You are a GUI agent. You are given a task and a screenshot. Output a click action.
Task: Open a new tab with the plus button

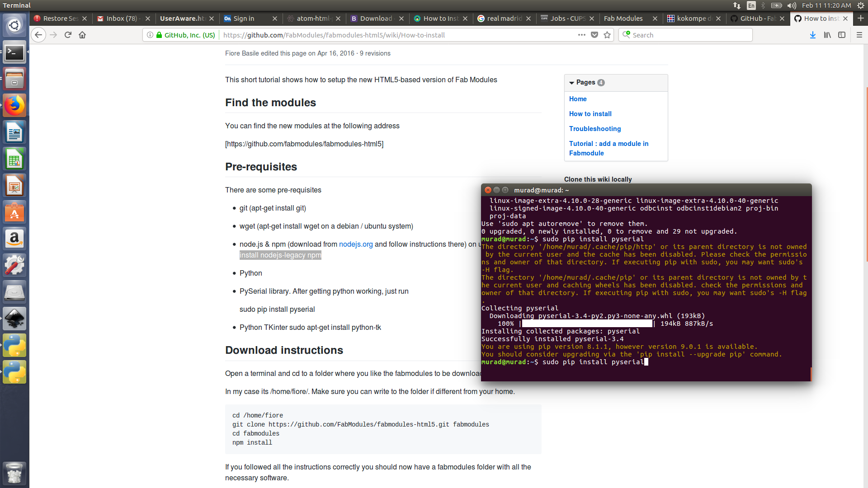point(861,18)
